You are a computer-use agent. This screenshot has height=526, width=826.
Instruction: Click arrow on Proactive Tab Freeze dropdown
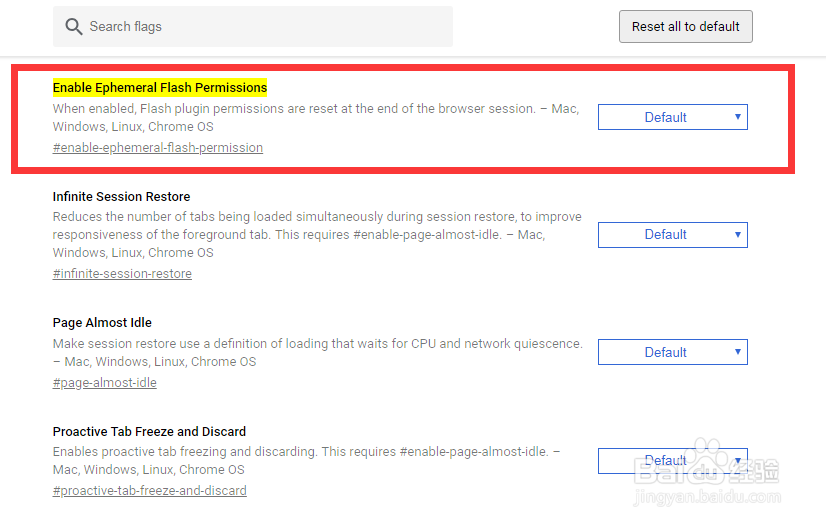point(738,461)
